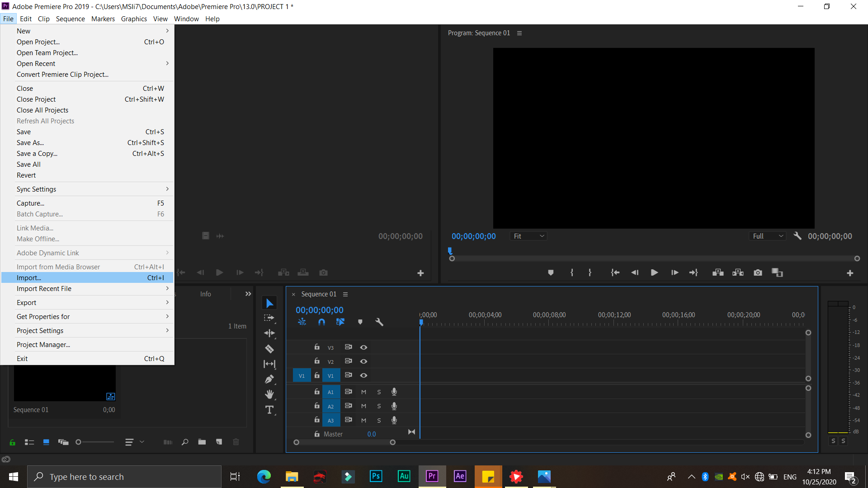Click the project thumbnail zoom slider
Viewport: 868px width, 488px height.
pyautogui.click(x=79, y=442)
